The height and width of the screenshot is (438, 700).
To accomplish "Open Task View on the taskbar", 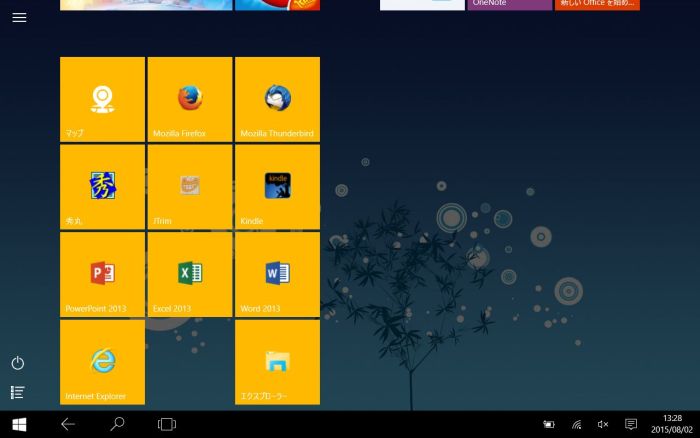I will click(167, 424).
